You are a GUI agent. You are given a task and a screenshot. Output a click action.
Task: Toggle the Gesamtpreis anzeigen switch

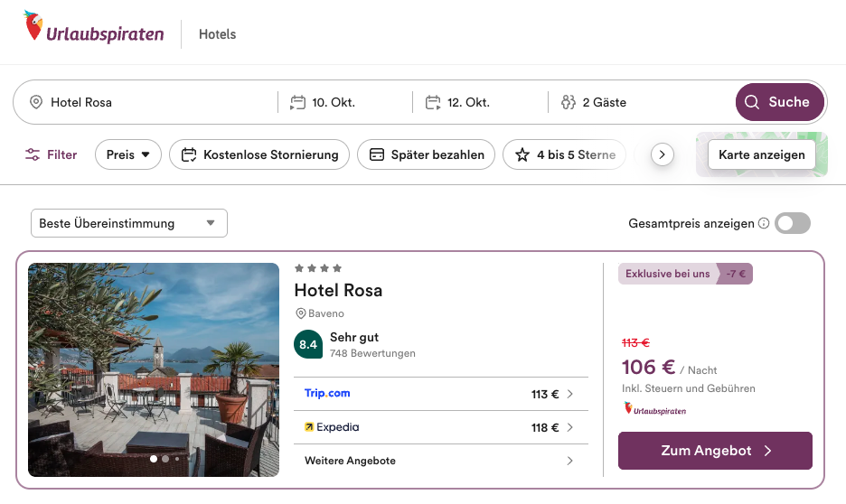(793, 223)
